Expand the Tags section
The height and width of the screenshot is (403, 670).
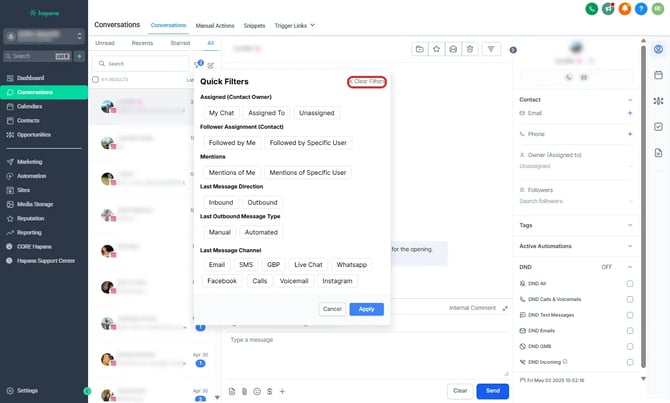click(x=629, y=225)
